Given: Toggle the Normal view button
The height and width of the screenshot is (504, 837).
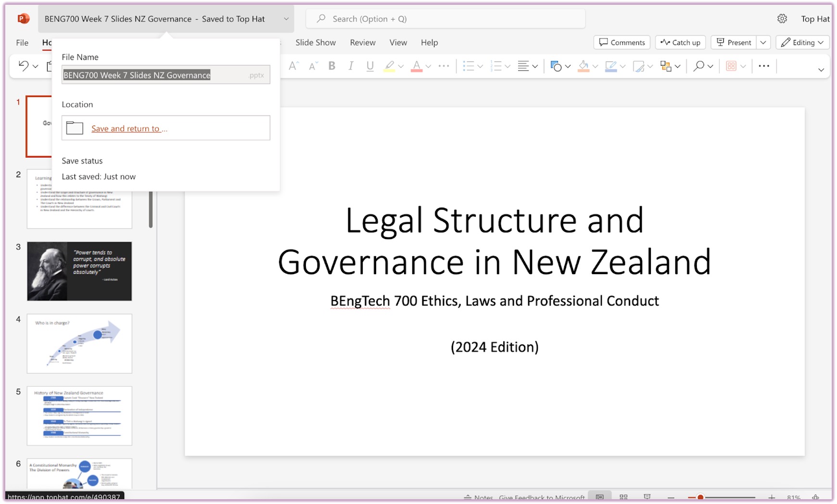Looking at the screenshot, I should coord(600,497).
